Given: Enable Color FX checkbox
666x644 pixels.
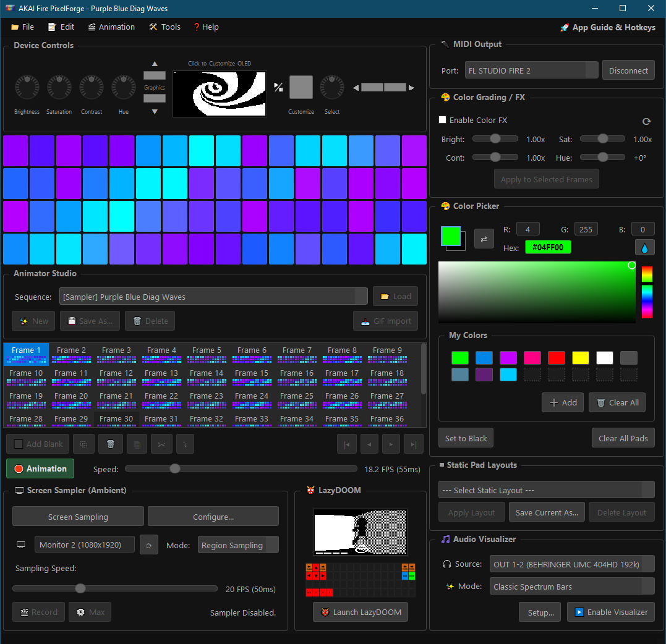Looking at the screenshot, I should [x=442, y=120].
